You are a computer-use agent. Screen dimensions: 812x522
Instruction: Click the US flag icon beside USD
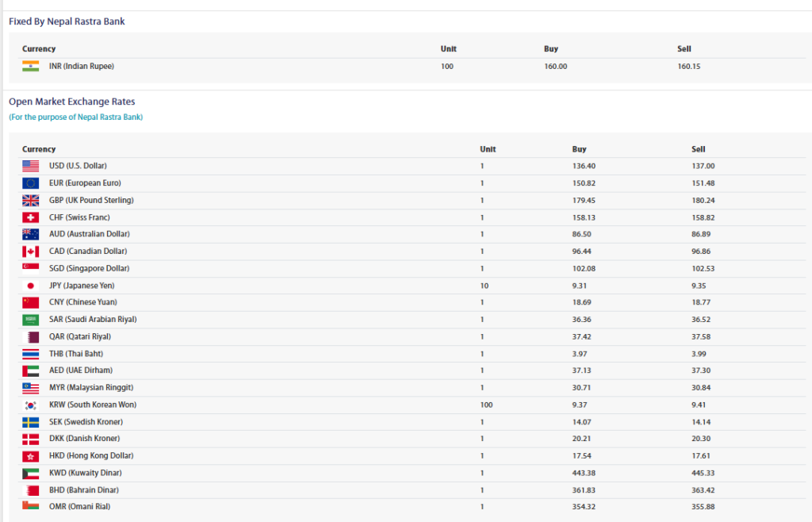[31, 166]
